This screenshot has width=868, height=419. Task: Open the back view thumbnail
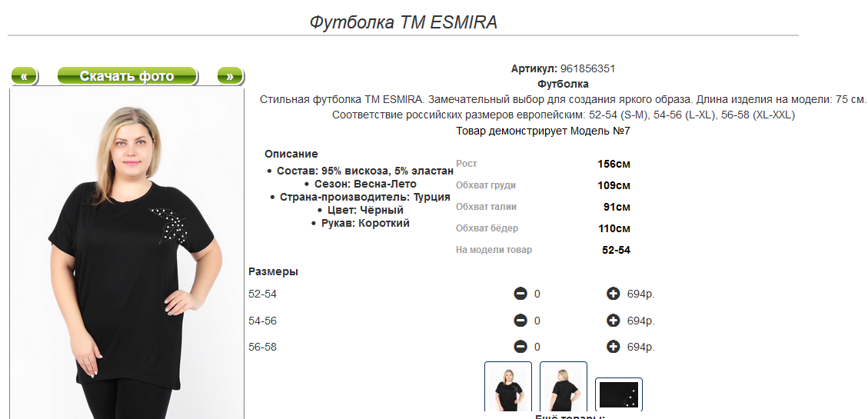564,388
